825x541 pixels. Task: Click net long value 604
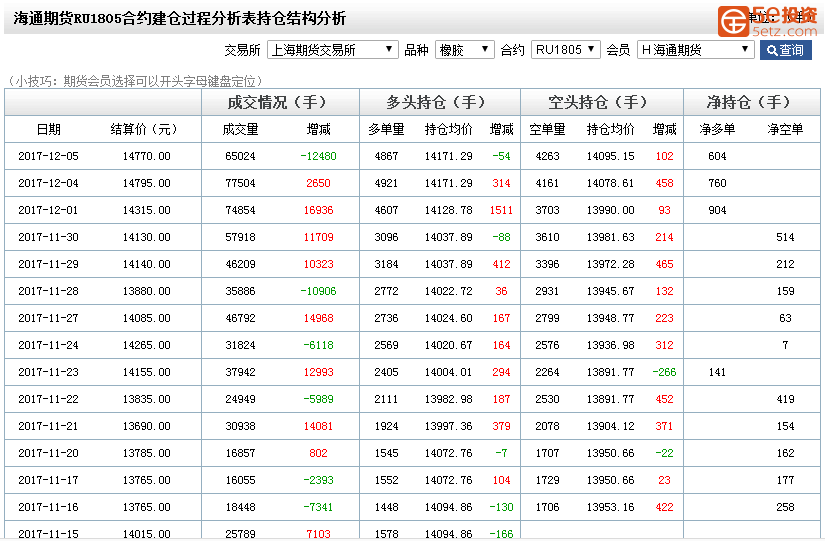pos(717,156)
